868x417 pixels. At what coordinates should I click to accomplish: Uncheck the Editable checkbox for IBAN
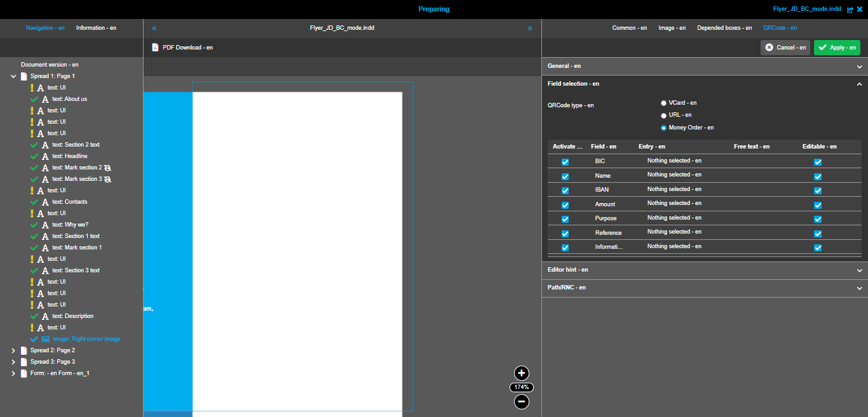(x=818, y=190)
